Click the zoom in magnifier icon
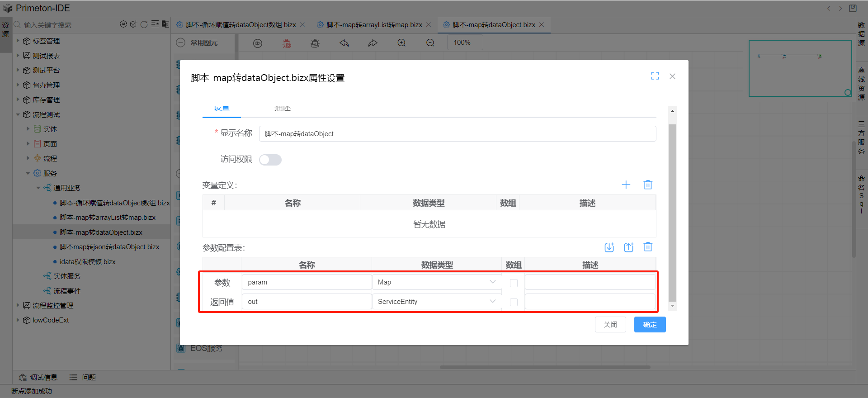Viewport: 868px width, 398px height. (401, 43)
